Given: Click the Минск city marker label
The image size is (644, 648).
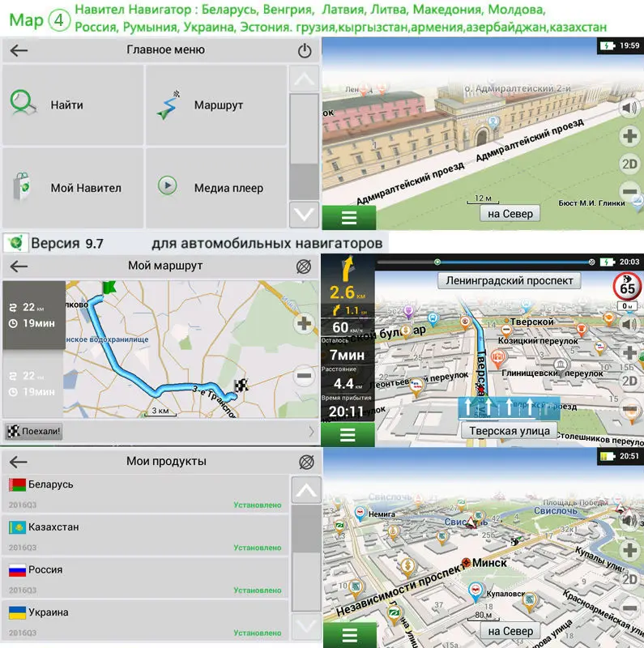Looking at the screenshot, I should point(489,563).
